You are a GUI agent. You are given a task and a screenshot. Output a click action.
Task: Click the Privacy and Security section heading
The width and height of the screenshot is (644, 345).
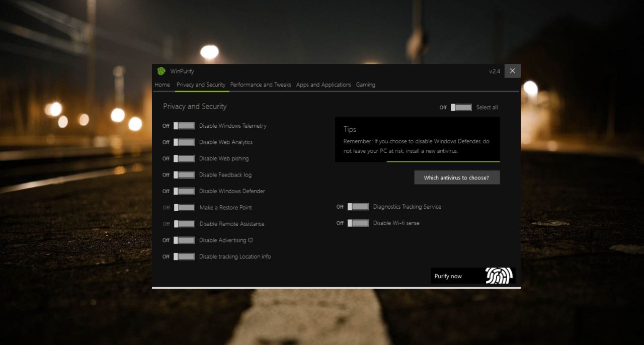click(195, 107)
